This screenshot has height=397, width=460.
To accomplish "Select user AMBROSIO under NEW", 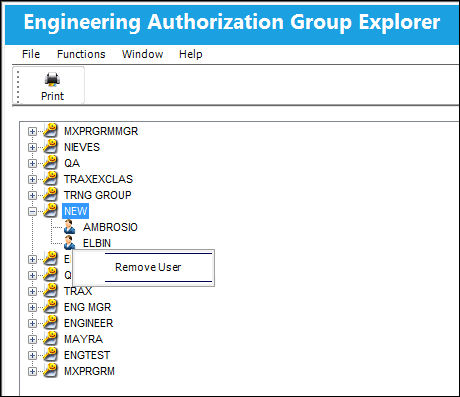I will click(x=110, y=227).
